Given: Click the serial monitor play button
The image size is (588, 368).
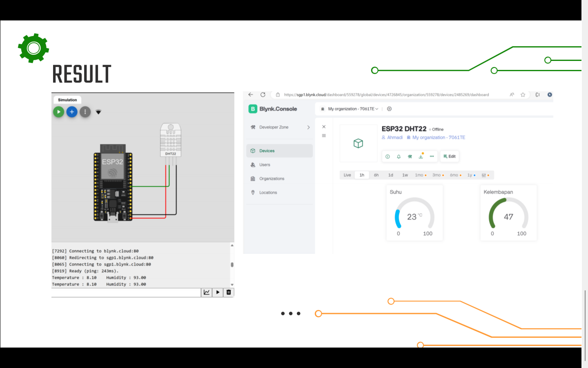Looking at the screenshot, I should (x=218, y=292).
